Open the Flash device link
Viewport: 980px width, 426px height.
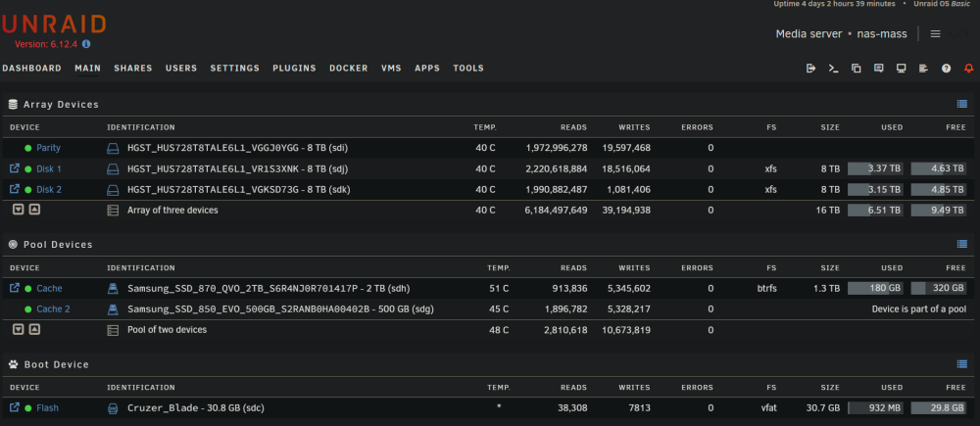pyautogui.click(x=47, y=408)
